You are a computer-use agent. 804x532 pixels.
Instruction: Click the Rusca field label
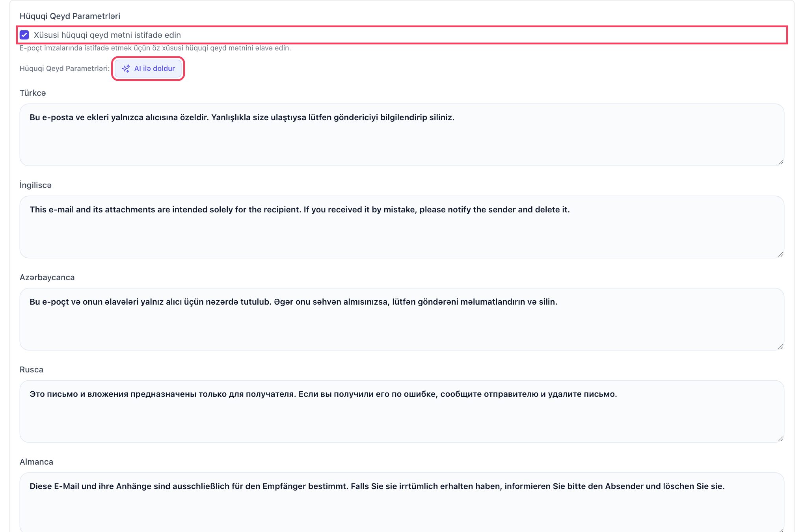(32, 370)
